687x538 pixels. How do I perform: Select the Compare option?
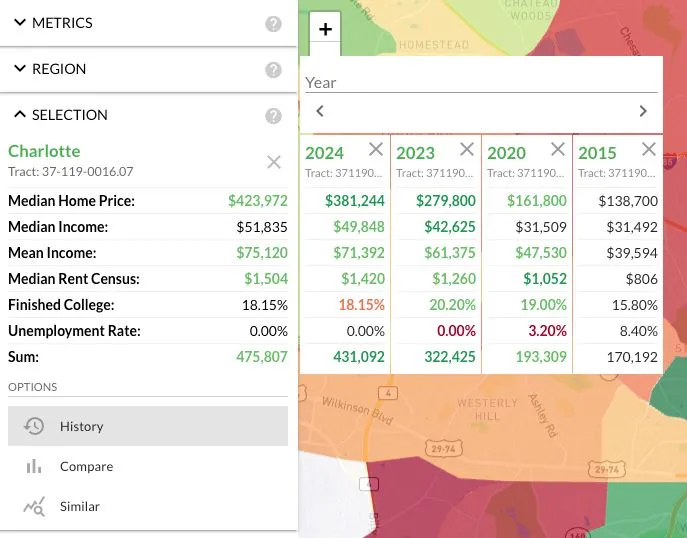tap(148, 466)
